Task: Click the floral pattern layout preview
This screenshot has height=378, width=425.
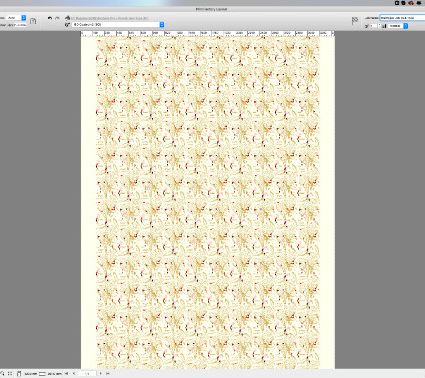Action: click(208, 203)
